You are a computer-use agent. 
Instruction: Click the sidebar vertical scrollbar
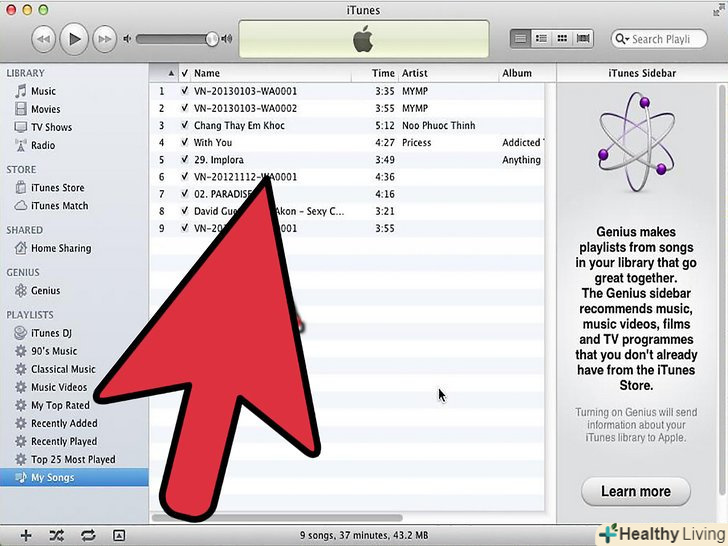(x=722, y=290)
